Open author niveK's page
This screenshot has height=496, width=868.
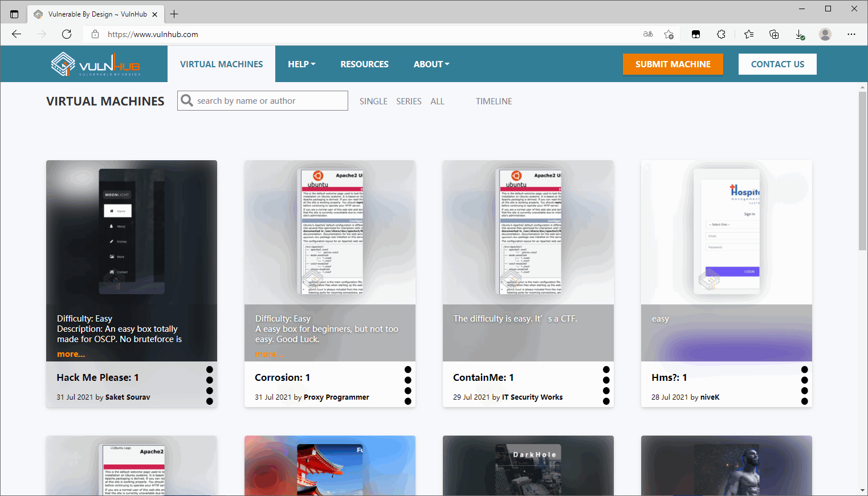click(710, 397)
